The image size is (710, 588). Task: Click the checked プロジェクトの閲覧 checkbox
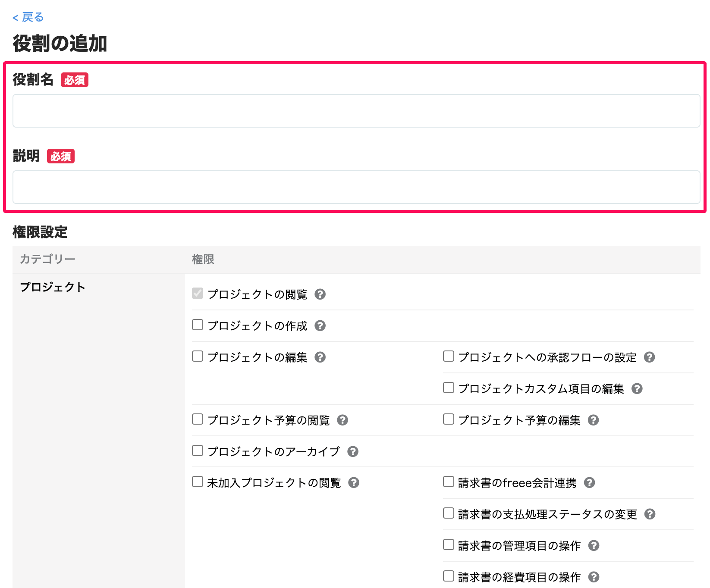198,294
